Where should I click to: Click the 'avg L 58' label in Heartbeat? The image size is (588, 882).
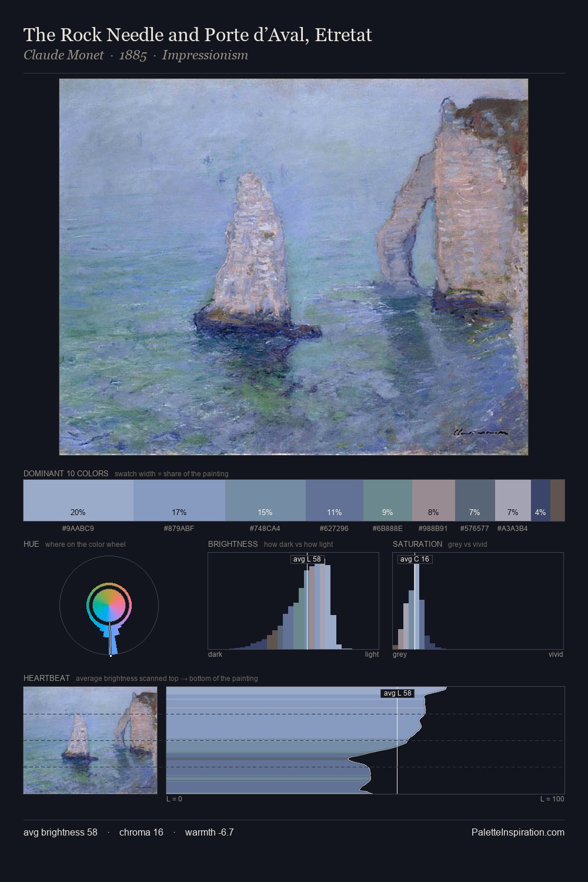coord(397,693)
